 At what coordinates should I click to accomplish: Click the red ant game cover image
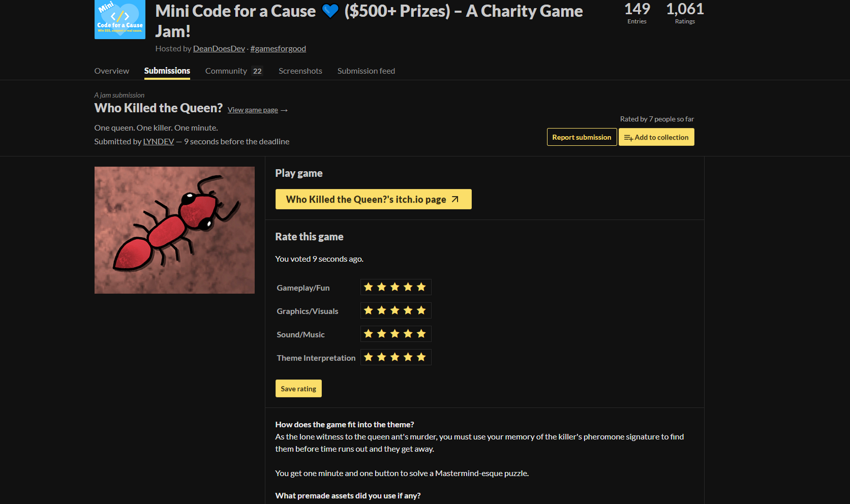174,230
